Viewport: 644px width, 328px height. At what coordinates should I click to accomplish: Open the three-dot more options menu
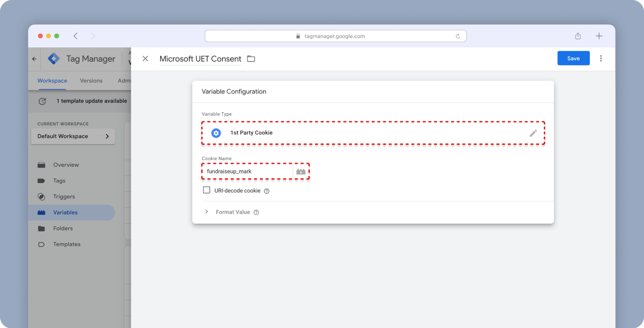[601, 58]
